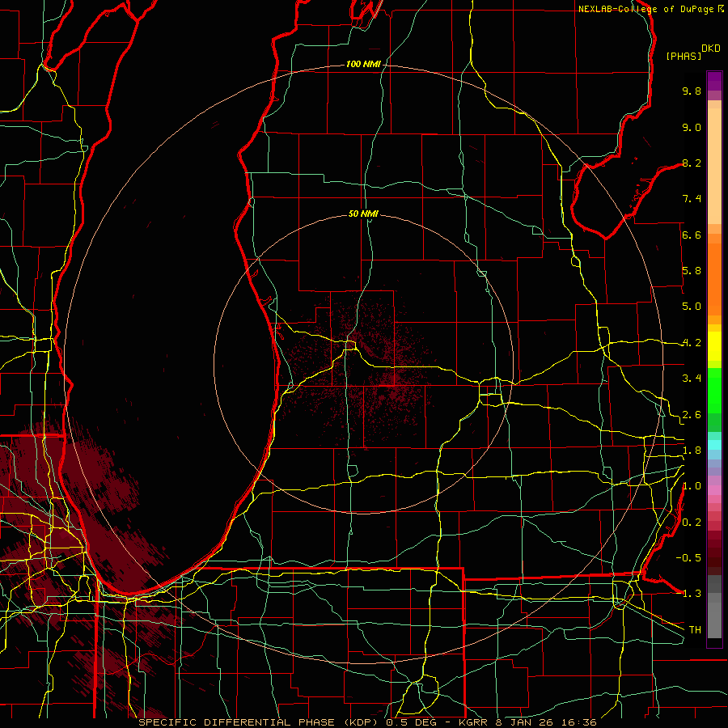Click the '0.5 DEG' elevation angle text

point(412,722)
